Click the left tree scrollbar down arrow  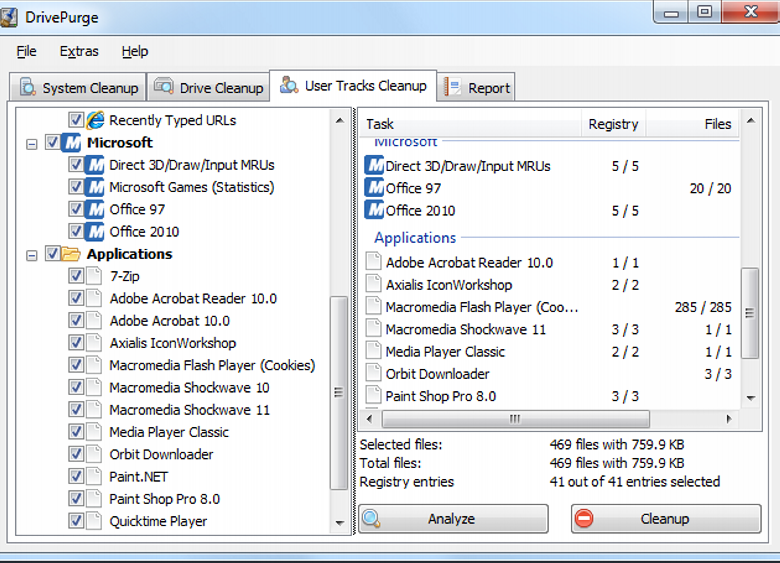click(x=341, y=525)
